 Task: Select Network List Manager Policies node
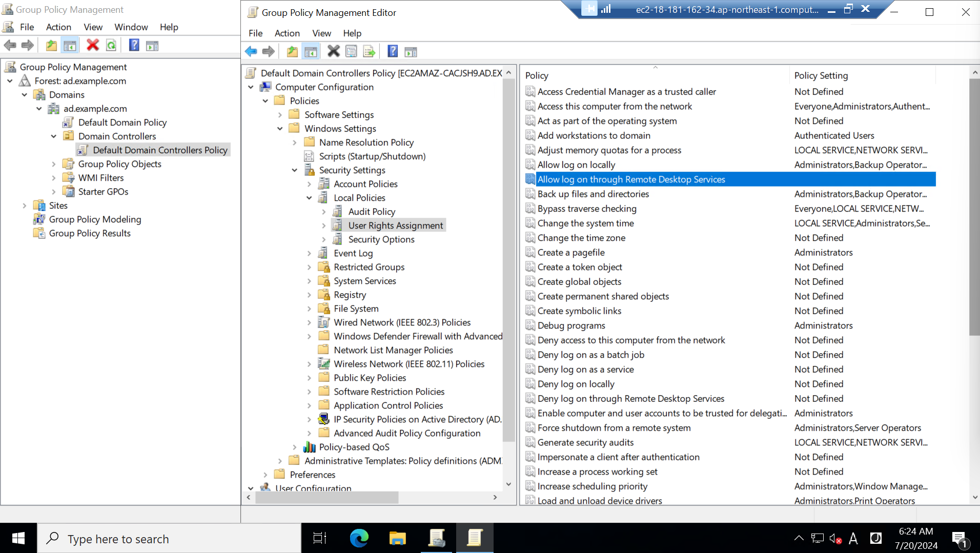[x=393, y=350]
